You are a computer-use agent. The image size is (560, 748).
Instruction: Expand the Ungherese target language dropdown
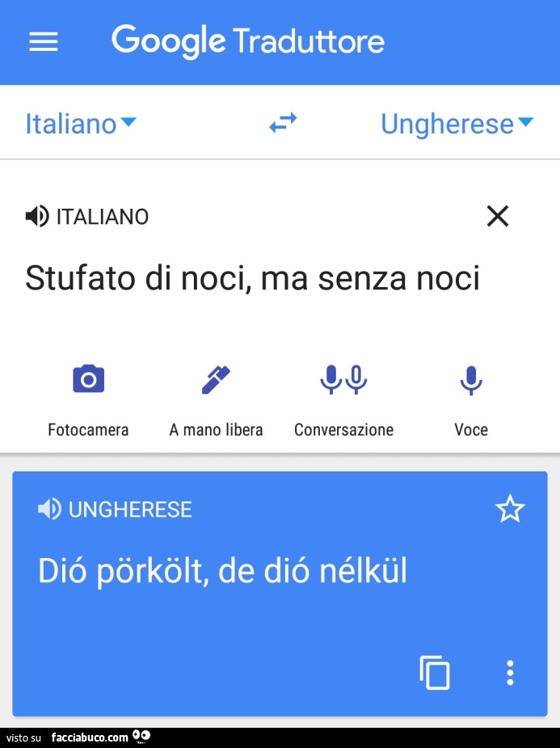[x=457, y=124]
